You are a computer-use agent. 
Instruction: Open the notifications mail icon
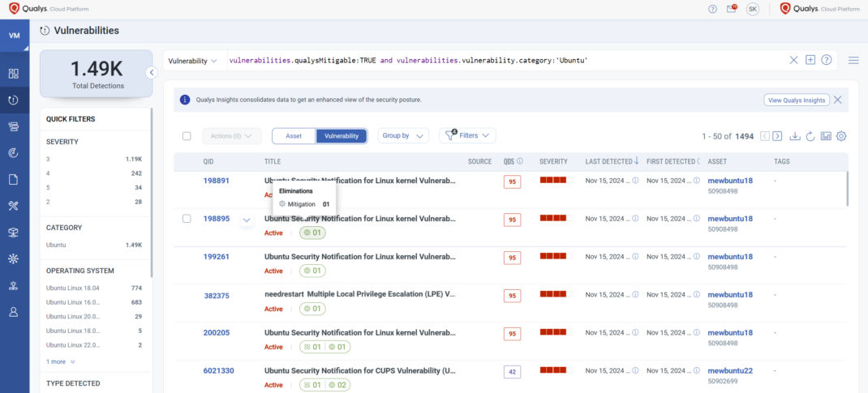pos(731,9)
